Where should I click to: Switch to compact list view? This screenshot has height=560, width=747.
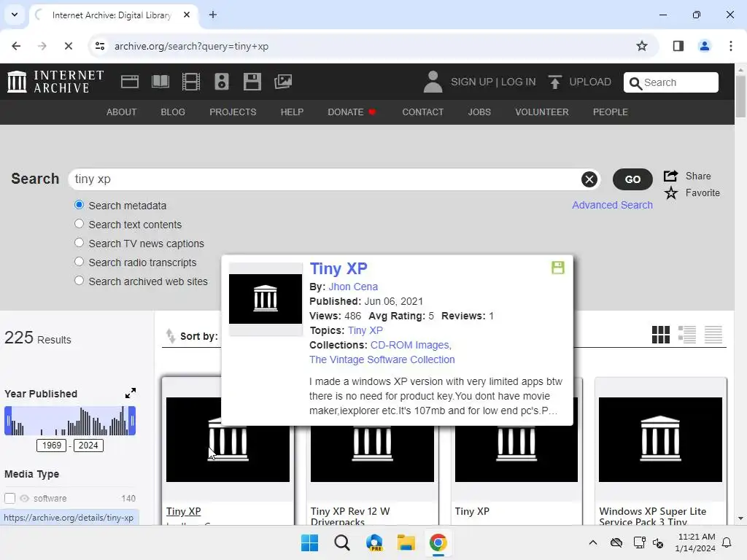point(713,334)
